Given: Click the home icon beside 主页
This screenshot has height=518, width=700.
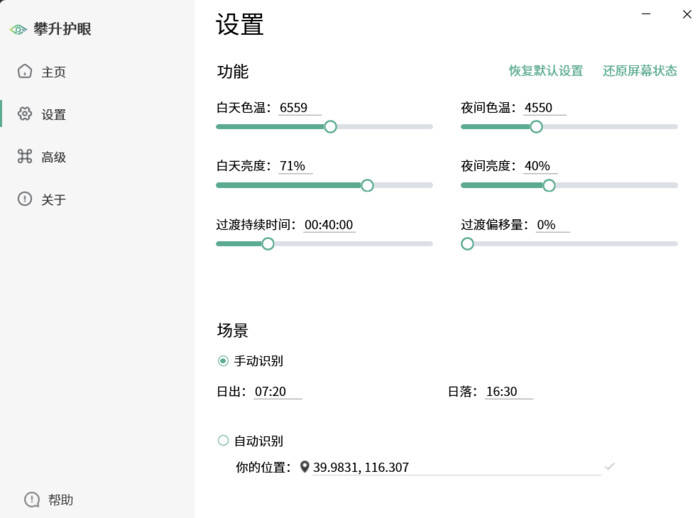Looking at the screenshot, I should 25,71.
